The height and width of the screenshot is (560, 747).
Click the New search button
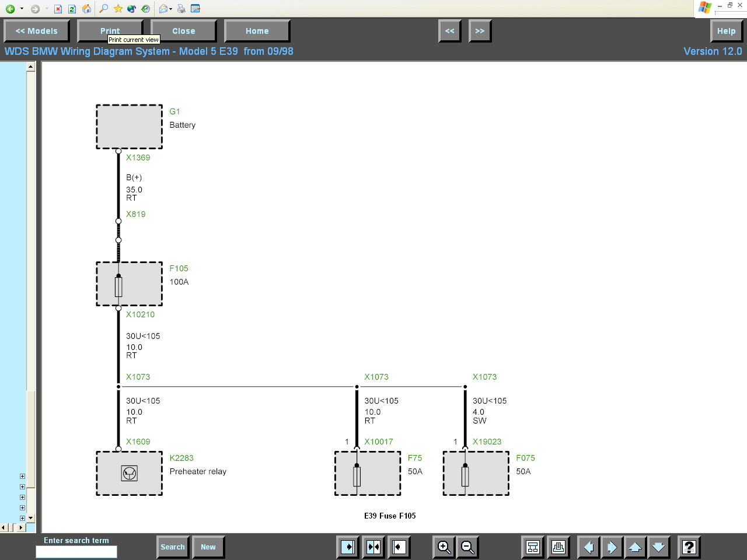[x=208, y=547]
